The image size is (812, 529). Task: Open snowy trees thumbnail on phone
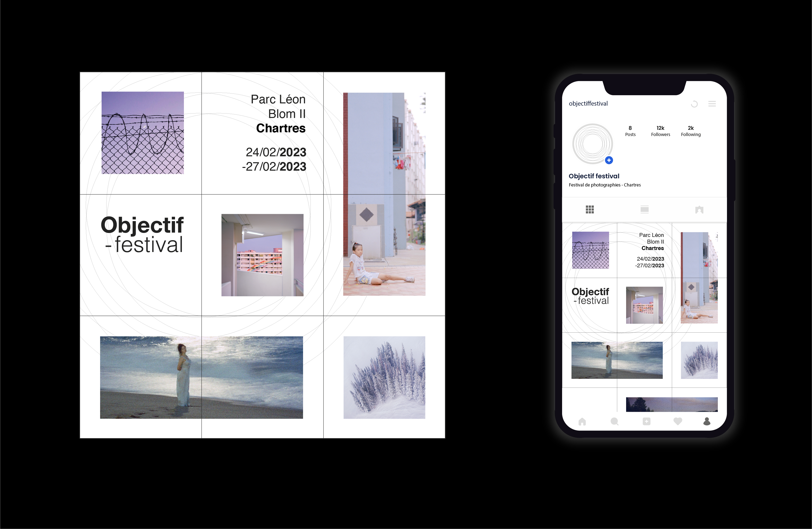pyautogui.click(x=699, y=360)
